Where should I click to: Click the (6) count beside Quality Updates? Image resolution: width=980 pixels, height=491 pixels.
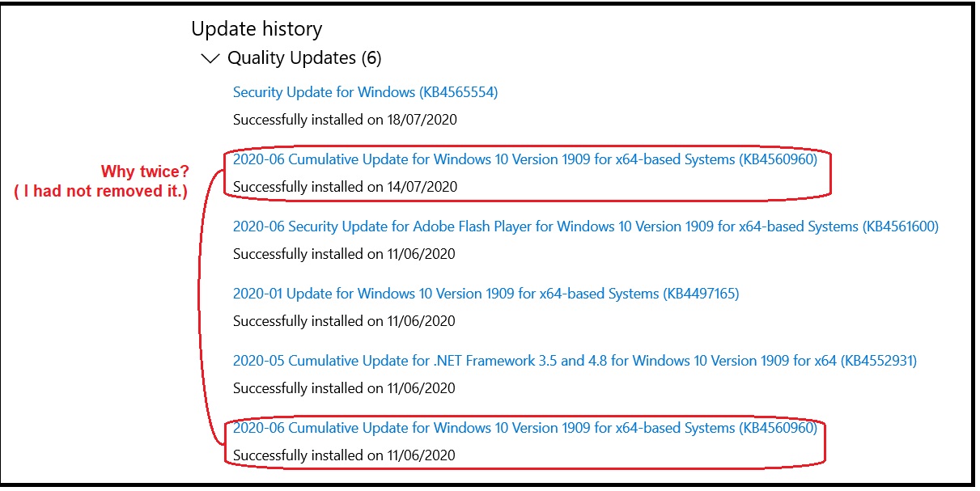pos(371,58)
